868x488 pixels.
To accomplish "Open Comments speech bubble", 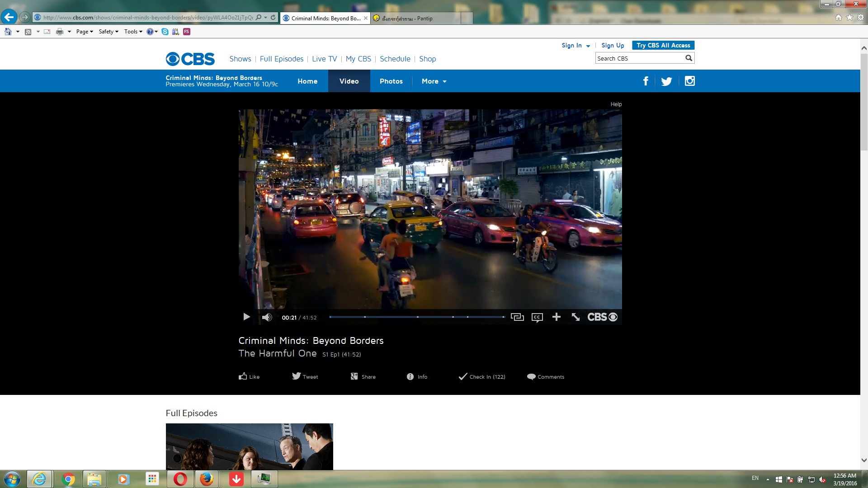I will (x=531, y=376).
